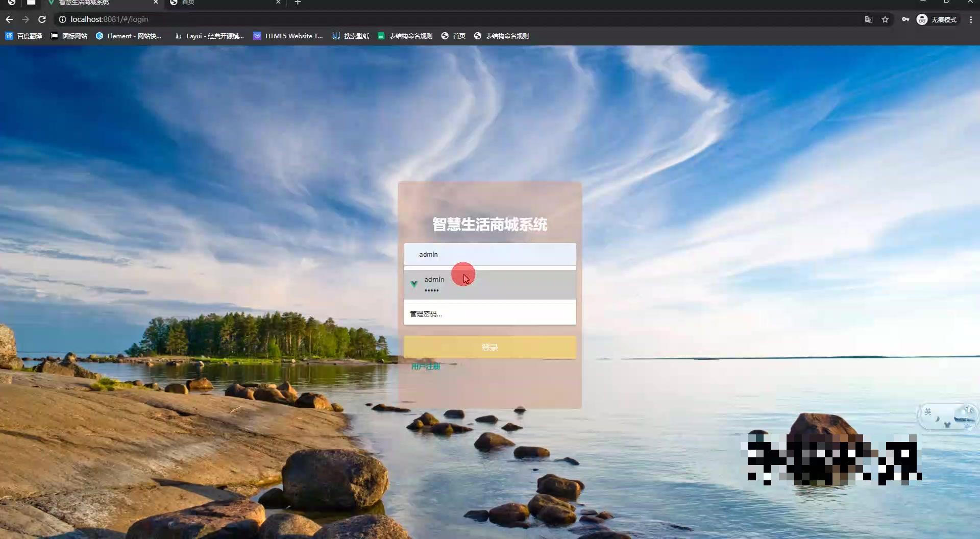The image size is (980, 539).
Task: Select the admin autofill credential suggestion
Action: [459, 284]
